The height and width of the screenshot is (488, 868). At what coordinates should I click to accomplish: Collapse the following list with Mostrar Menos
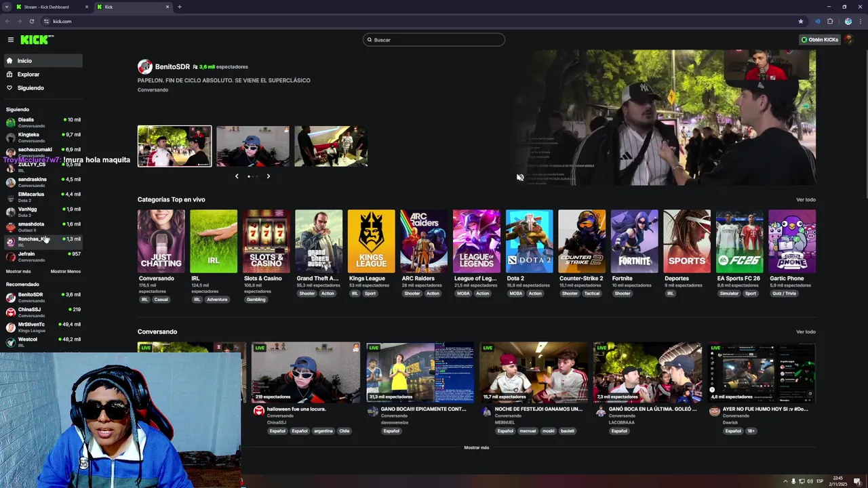click(66, 271)
